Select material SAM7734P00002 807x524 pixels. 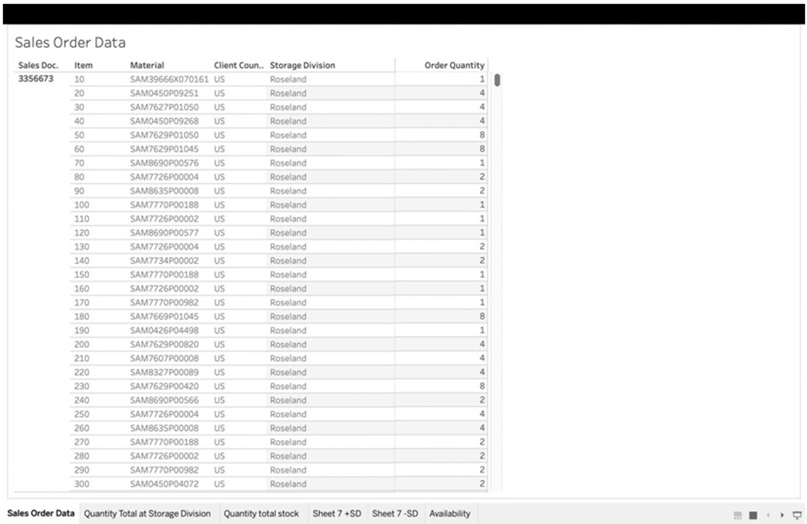pos(164,260)
